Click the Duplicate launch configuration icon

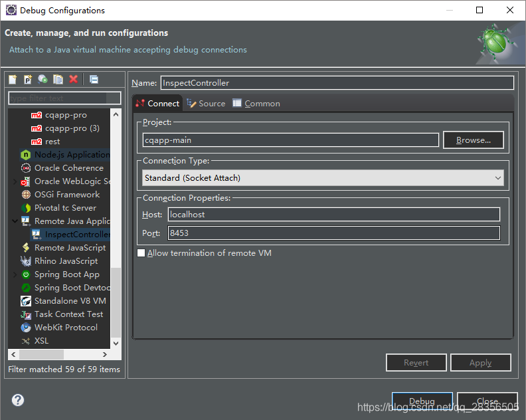click(58, 79)
